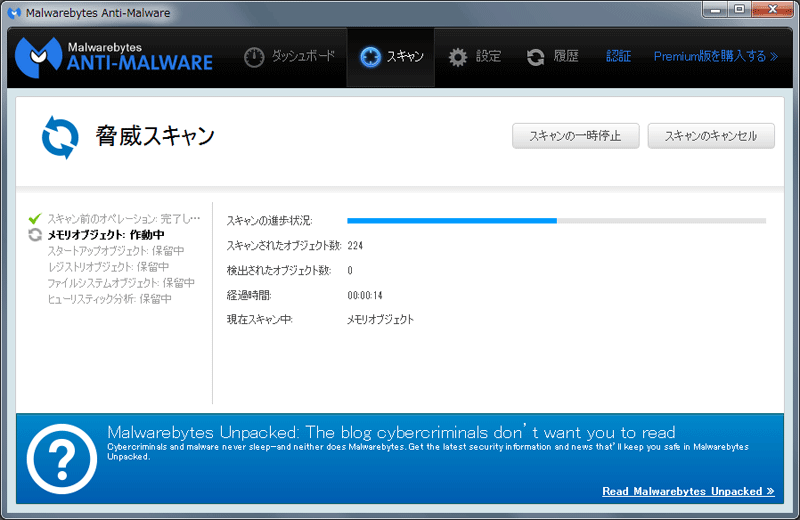Click the scan progress bar
Screen dimensions: 800x520
pos(556,221)
